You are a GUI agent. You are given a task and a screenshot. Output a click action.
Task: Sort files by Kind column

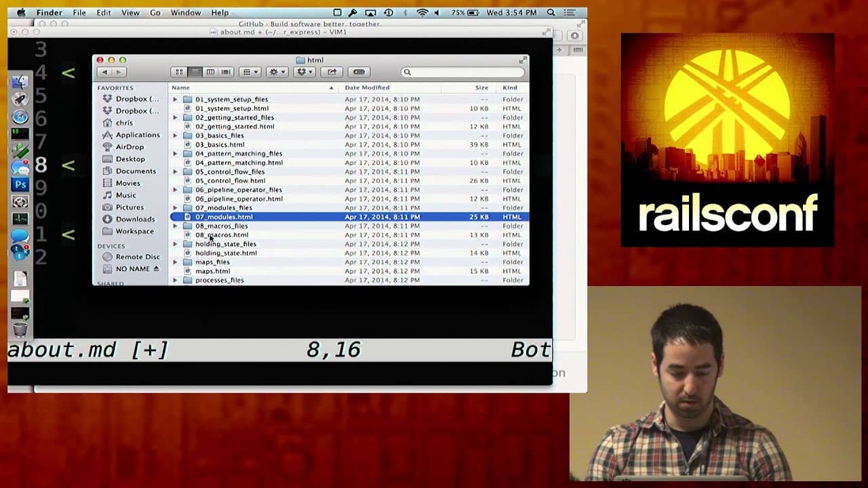click(511, 87)
